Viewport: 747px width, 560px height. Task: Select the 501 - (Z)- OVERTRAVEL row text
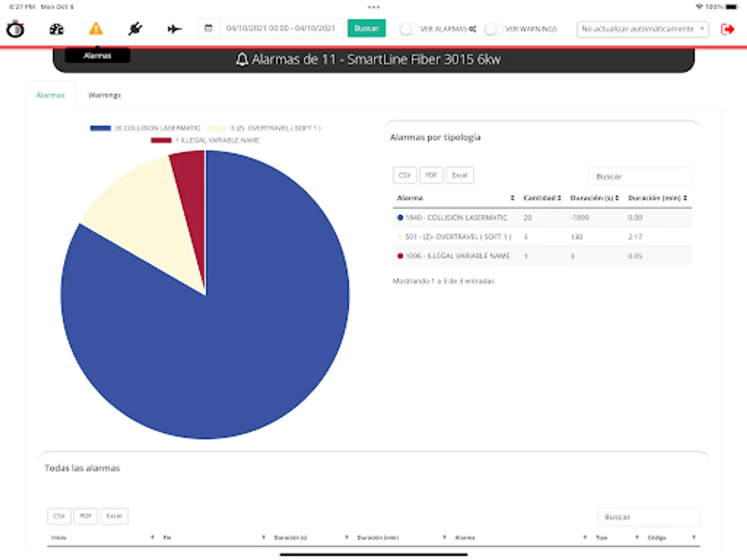[x=458, y=237]
